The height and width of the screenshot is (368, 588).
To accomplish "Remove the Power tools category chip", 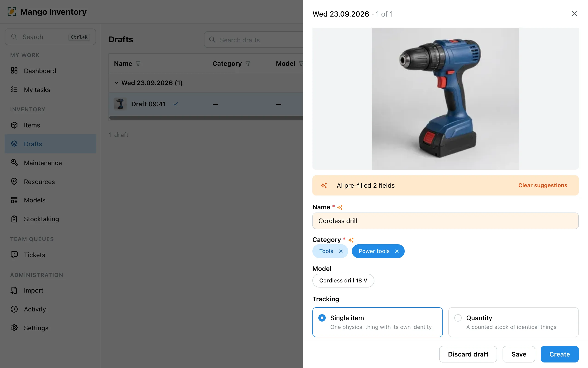I will (x=397, y=251).
